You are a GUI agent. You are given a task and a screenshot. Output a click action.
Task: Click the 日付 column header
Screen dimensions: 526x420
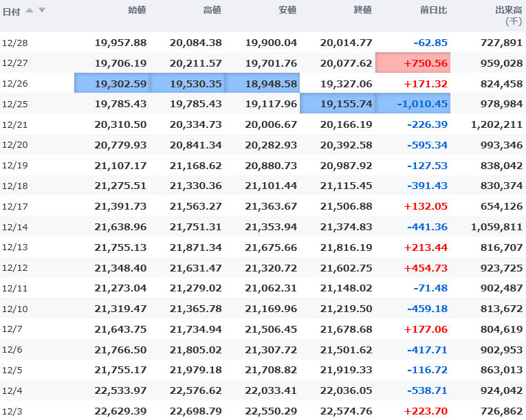coord(11,11)
